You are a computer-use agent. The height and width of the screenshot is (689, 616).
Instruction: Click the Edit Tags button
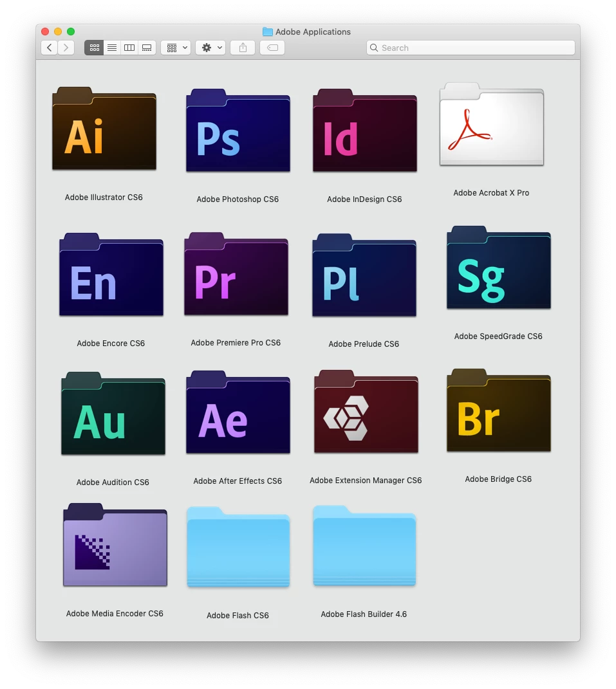coord(272,48)
